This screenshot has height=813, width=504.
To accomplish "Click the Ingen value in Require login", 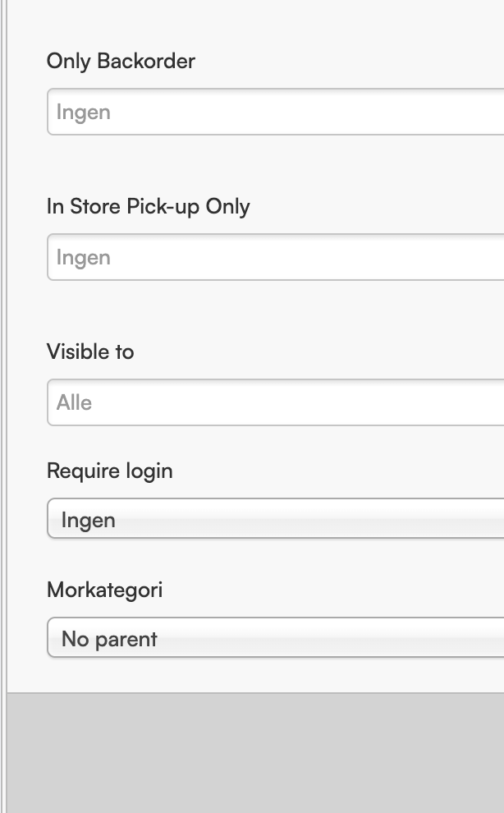I will coord(88,520).
